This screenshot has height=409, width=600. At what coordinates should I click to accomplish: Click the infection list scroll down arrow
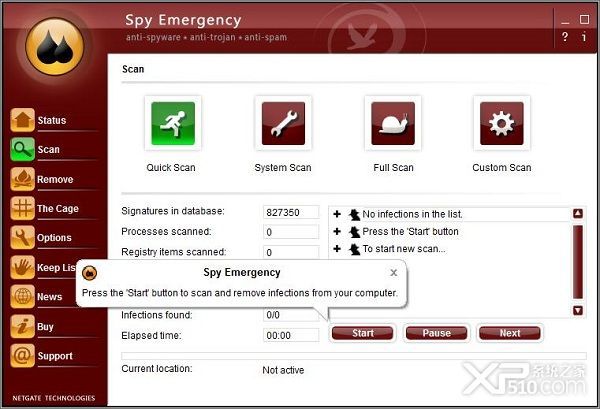tap(578, 310)
